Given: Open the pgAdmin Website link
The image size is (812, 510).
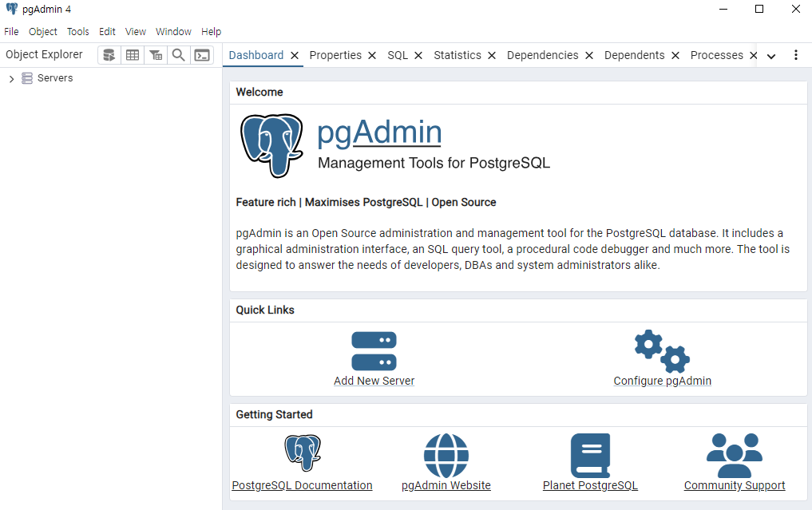Looking at the screenshot, I should (446, 485).
